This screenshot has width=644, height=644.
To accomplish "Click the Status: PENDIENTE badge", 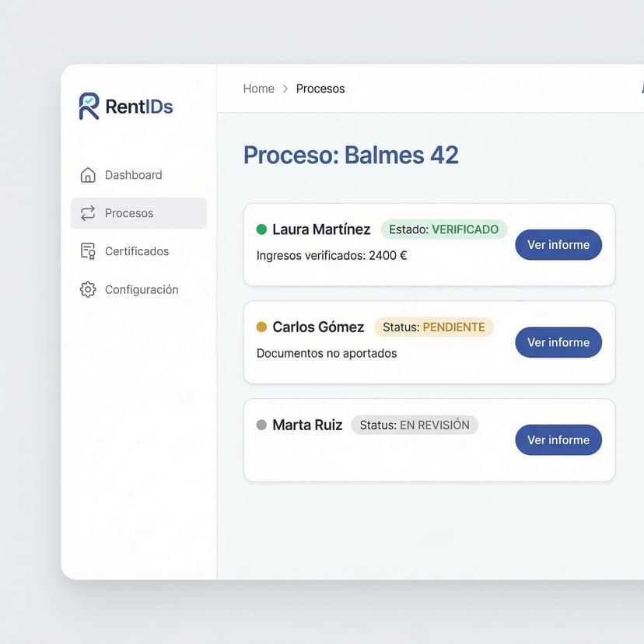I will pyautogui.click(x=433, y=327).
